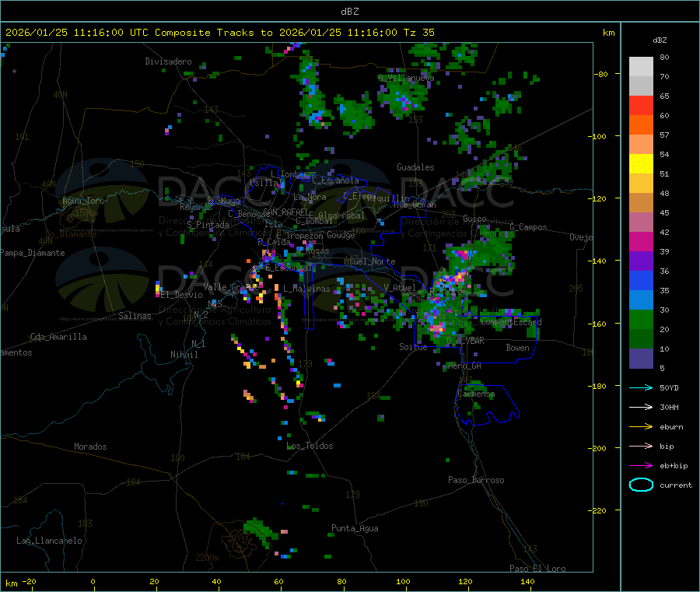Click the Los_Toldos place label

[310, 446]
